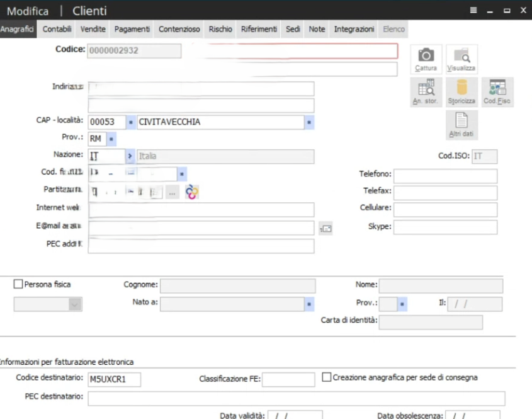
Task: Click the Prov. field containing RM
Action: 98,139
